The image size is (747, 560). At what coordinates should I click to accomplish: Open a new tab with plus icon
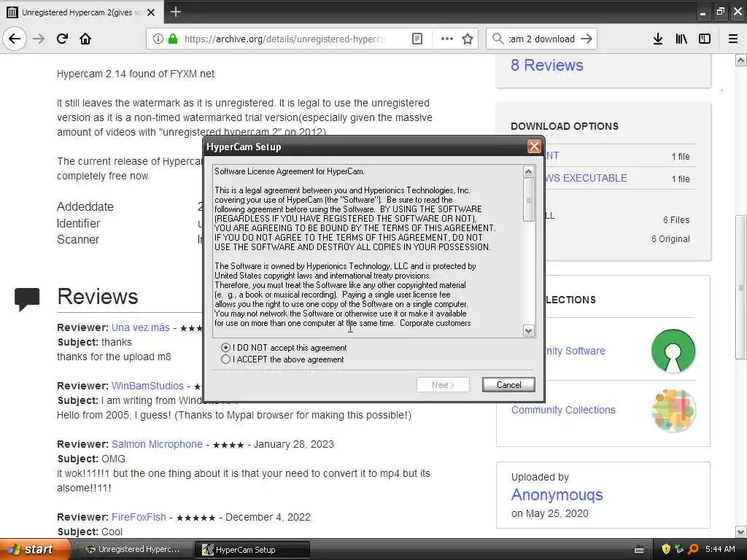175,12
